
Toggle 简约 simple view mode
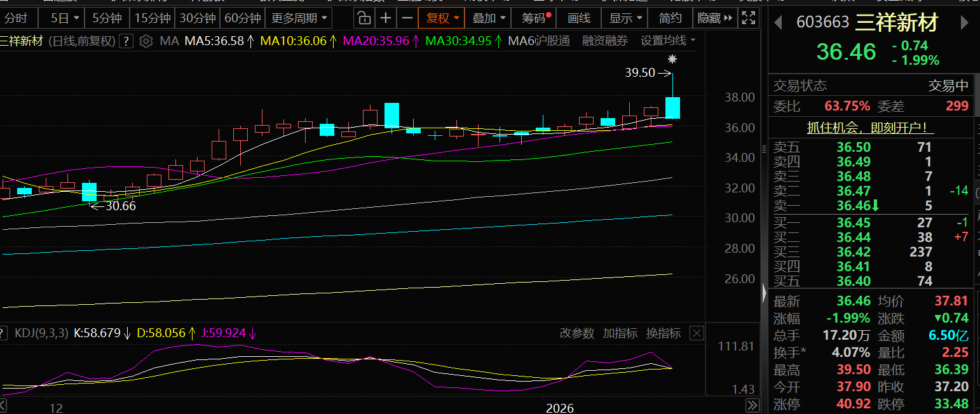[x=670, y=18]
